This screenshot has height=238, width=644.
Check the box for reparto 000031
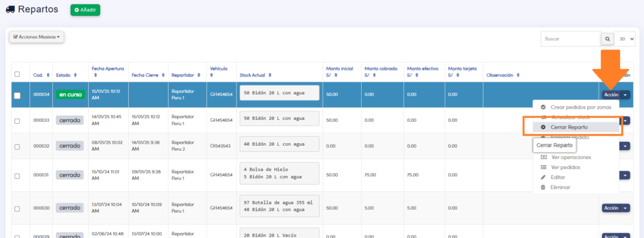(17, 176)
